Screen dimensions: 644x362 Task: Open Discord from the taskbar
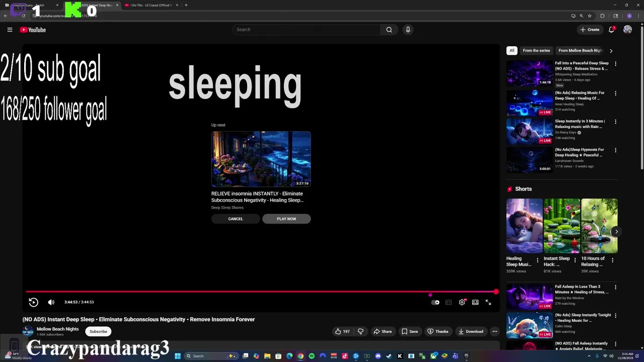point(378,356)
